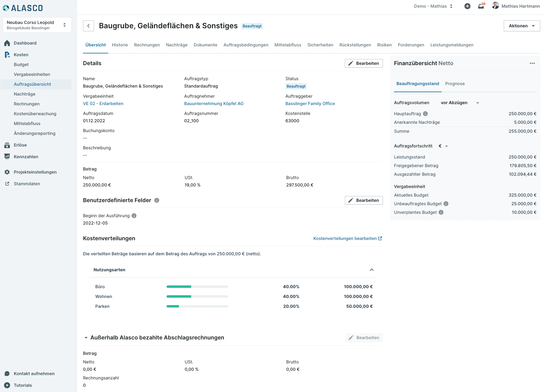Open the project selector Neubau Corso Leopold
Screen dimensions: 544x392
pyautogui.click(x=37, y=25)
